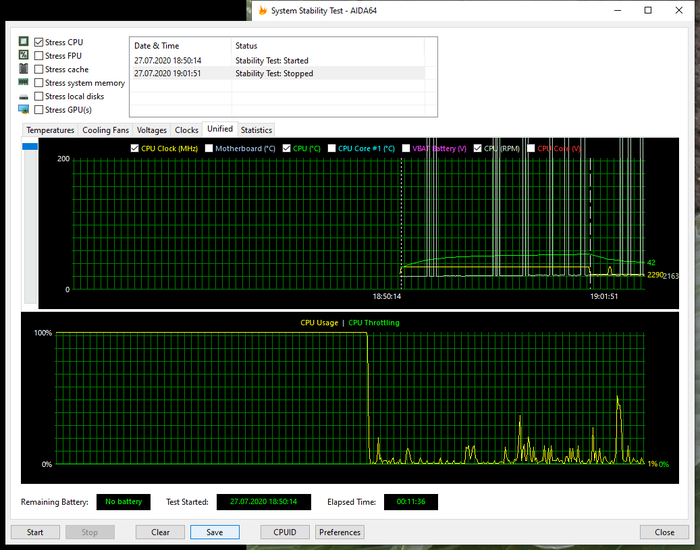The width and height of the screenshot is (700, 550).
Task: Maximize the AIDA64 System Stability Test window
Action: (x=648, y=10)
